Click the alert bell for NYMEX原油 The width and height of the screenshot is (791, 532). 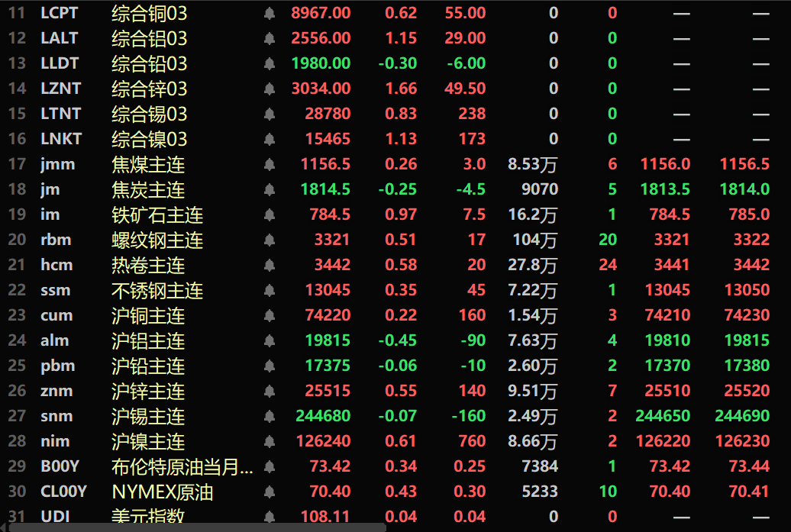[x=268, y=492]
